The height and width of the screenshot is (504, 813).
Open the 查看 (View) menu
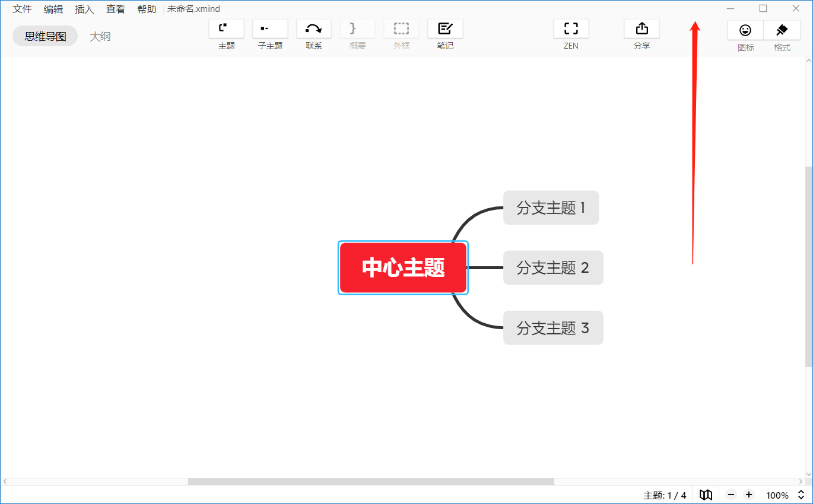tap(115, 9)
